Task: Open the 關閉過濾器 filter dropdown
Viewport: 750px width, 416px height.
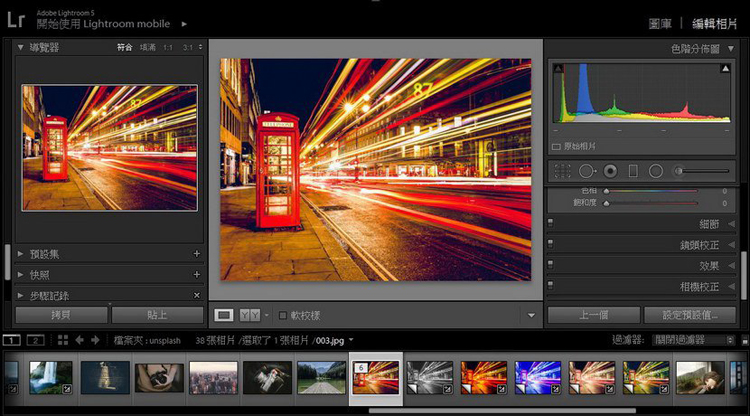Action: tap(693, 340)
